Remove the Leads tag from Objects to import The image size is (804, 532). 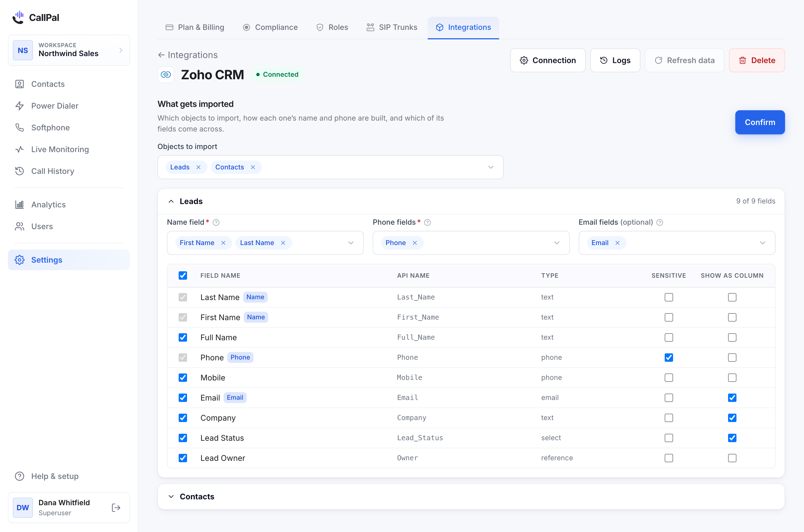tap(198, 167)
